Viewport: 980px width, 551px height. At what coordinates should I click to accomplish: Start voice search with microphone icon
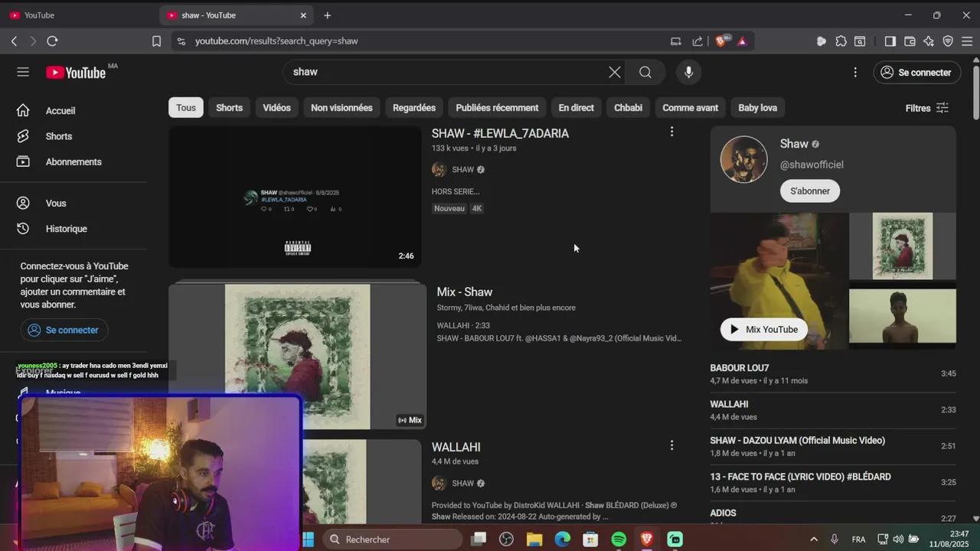[x=689, y=72]
